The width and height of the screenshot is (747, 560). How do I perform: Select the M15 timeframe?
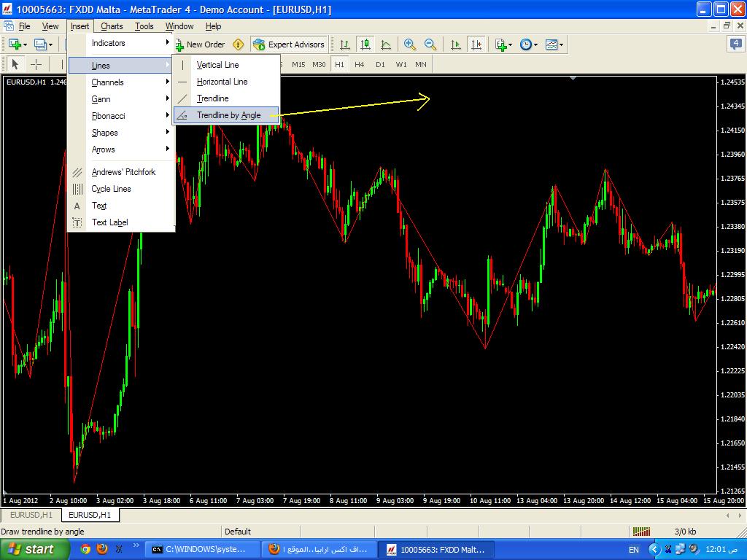click(298, 64)
